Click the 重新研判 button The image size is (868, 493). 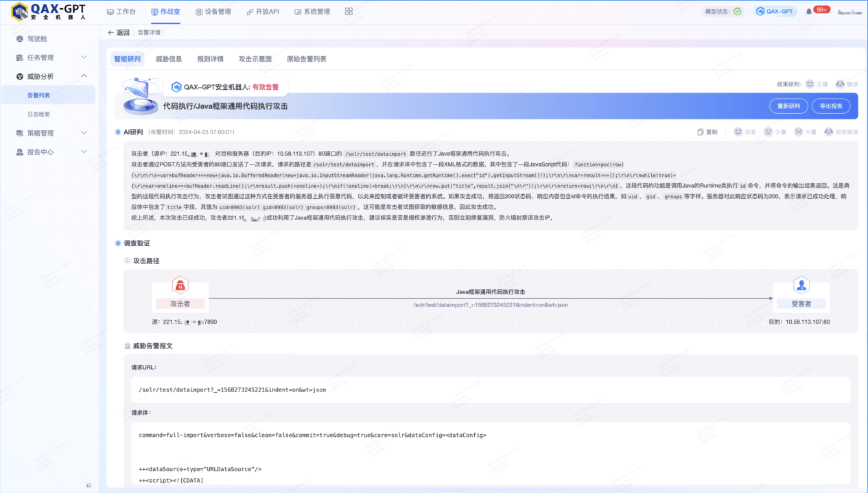click(x=788, y=106)
